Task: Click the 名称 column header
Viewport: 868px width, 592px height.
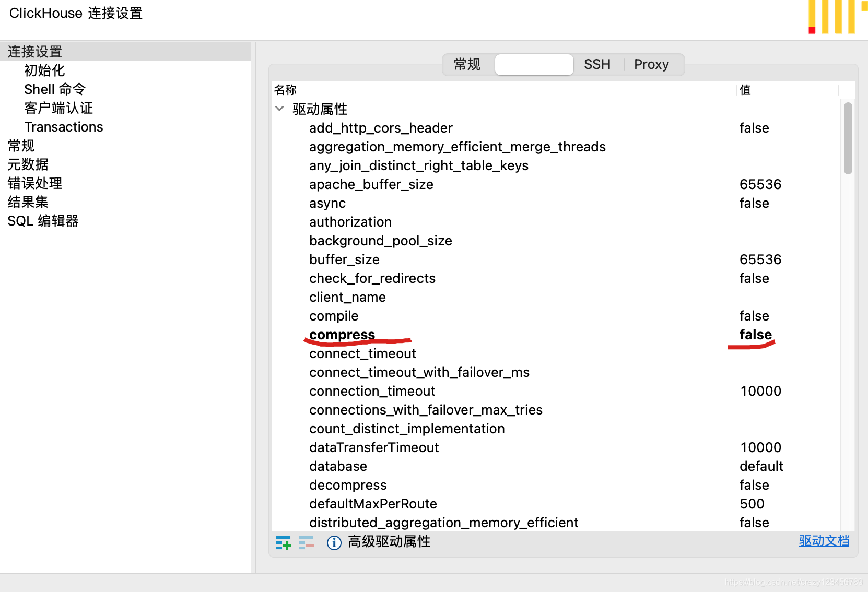Action: point(285,90)
